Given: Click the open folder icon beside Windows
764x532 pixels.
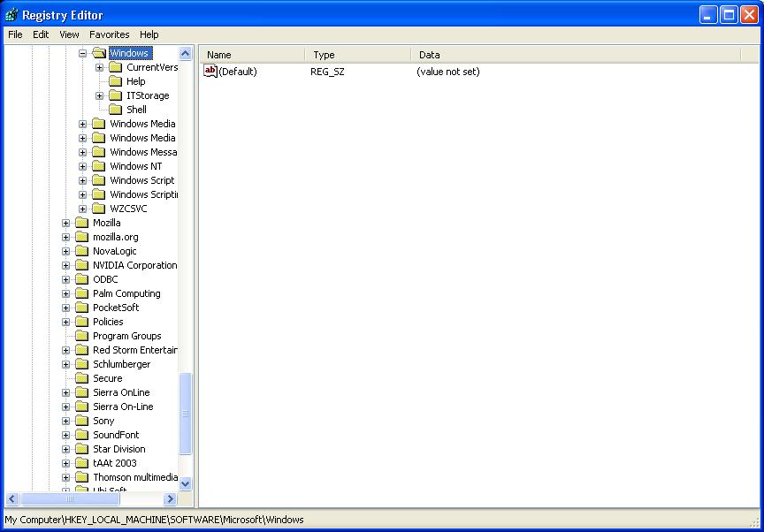Looking at the screenshot, I should [99, 52].
